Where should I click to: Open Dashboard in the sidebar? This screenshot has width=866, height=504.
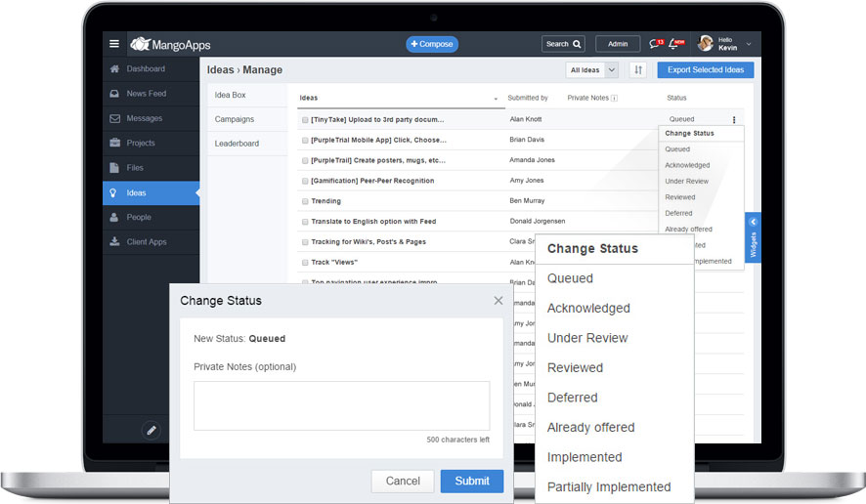click(151, 69)
